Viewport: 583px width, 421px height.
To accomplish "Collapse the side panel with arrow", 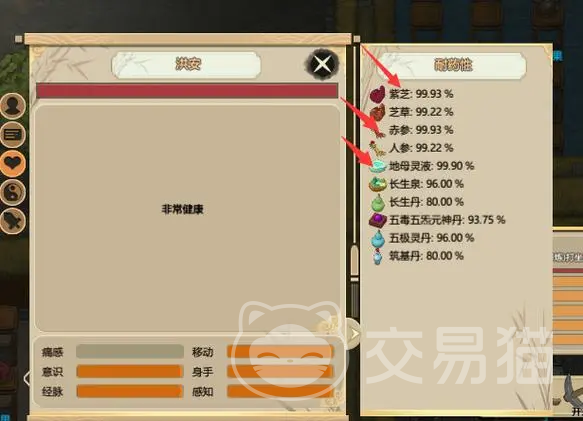I will 354,334.
